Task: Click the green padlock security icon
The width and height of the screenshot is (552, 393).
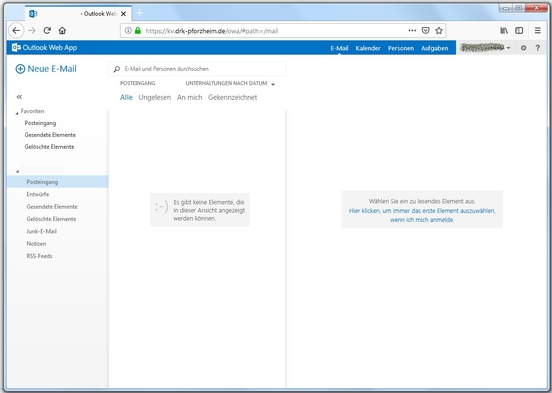Action: [x=138, y=31]
